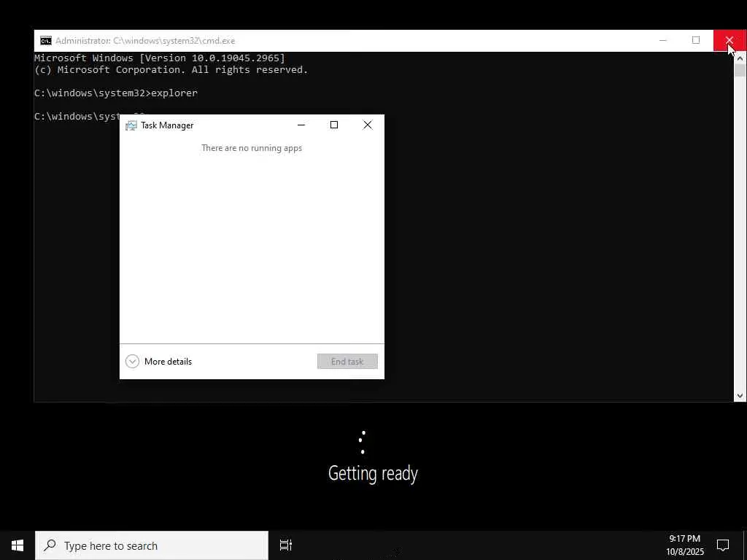Open the Action Center notifications icon

pyautogui.click(x=723, y=545)
